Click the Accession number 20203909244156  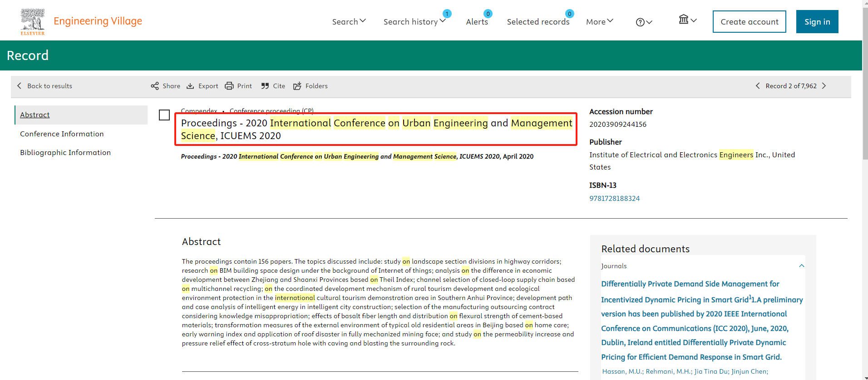(x=617, y=124)
